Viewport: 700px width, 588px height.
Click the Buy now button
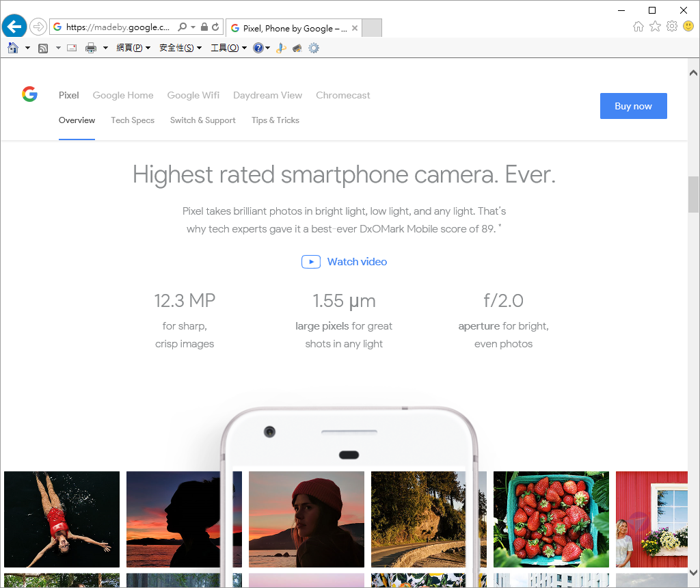(634, 106)
